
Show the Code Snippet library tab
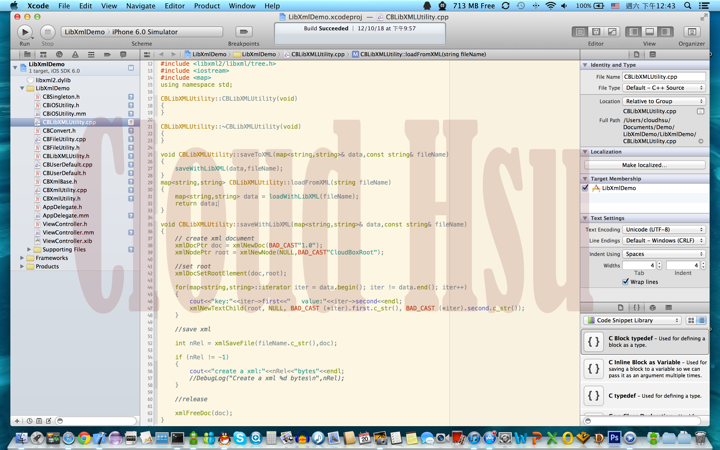click(636, 308)
